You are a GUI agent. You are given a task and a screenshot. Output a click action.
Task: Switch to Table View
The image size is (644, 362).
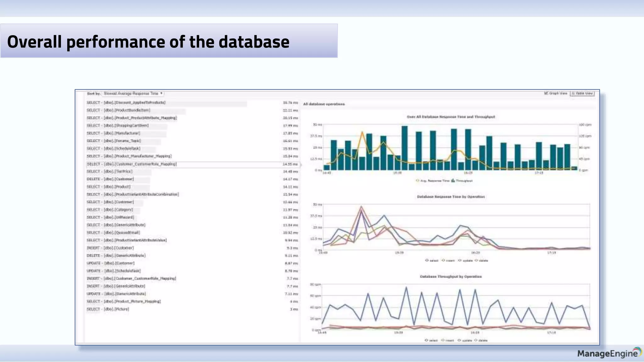click(x=582, y=93)
